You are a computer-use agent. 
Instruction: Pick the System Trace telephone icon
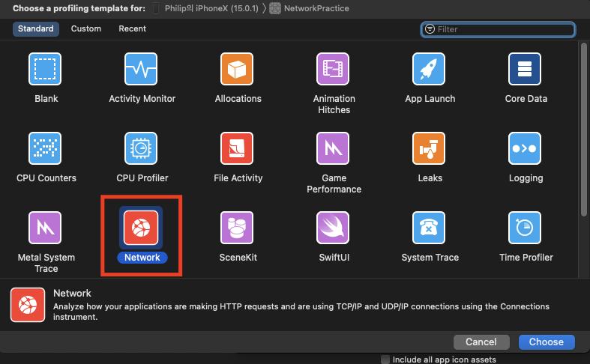[429, 228]
